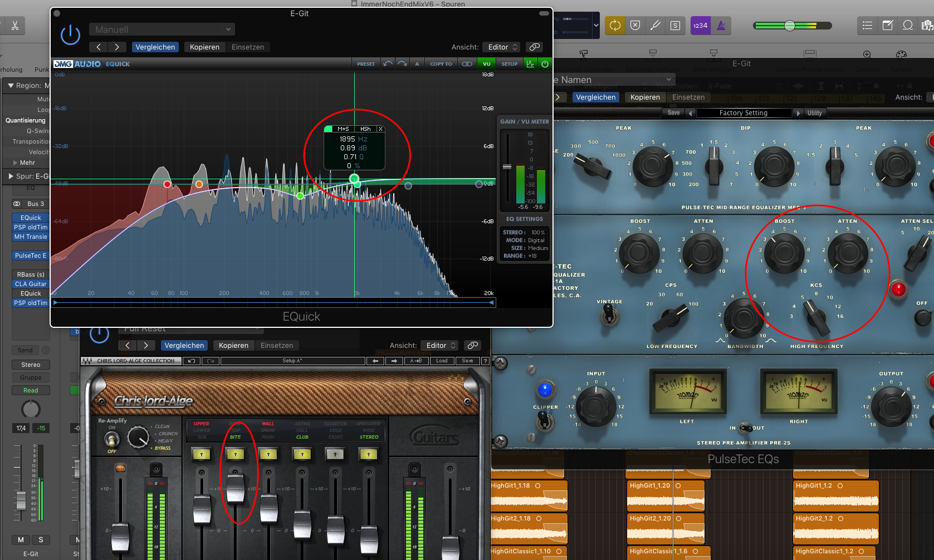Click Vergleichen in the PulseTec window

pos(596,97)
